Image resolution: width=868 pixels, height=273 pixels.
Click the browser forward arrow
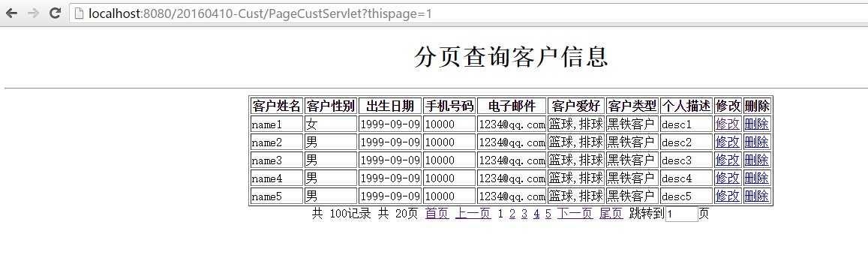33,13
